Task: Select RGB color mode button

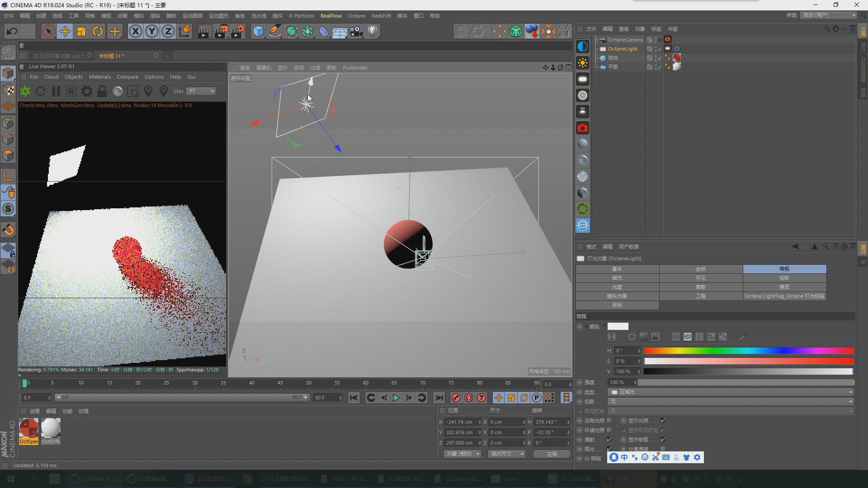Action: [675, 337]
